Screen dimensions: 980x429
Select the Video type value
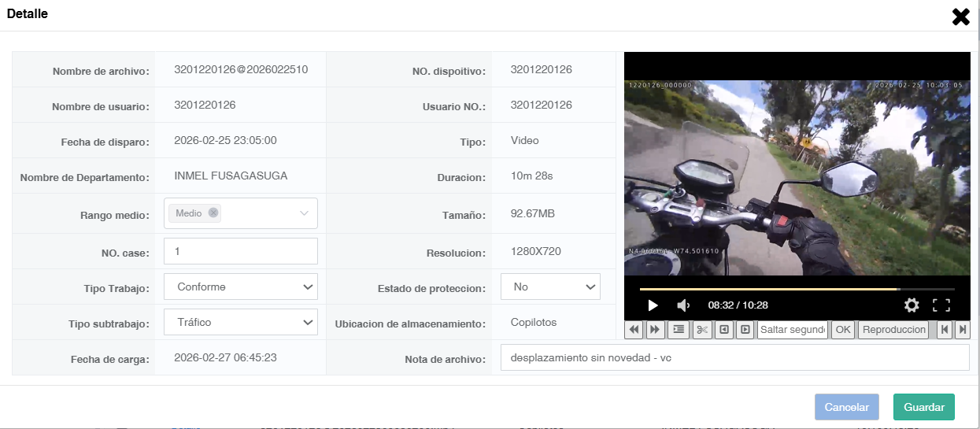coord(525,140)
